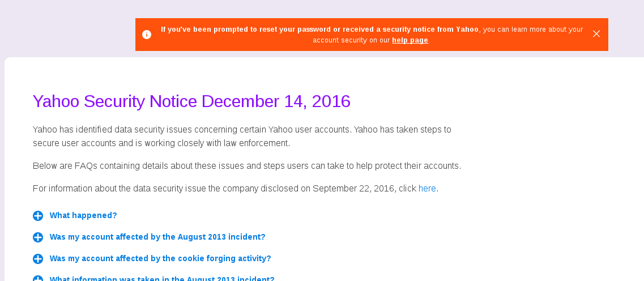Screen dimensions: 644x281
Task: Click the "Yahoo Security Notice December 14, 2016" heading
Action: [x=191, y=101]
